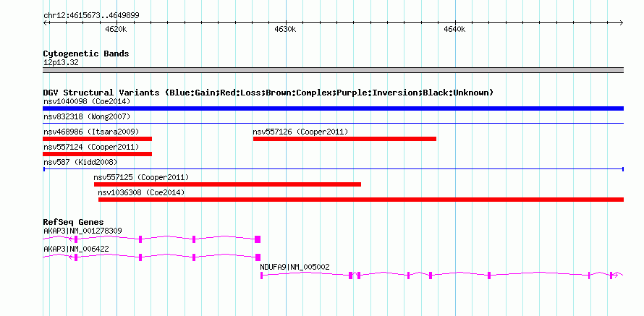This screenshot has width=644, height=316.
Task: Click the AKAP3|NM_006422 gene label
Action: 76,249
